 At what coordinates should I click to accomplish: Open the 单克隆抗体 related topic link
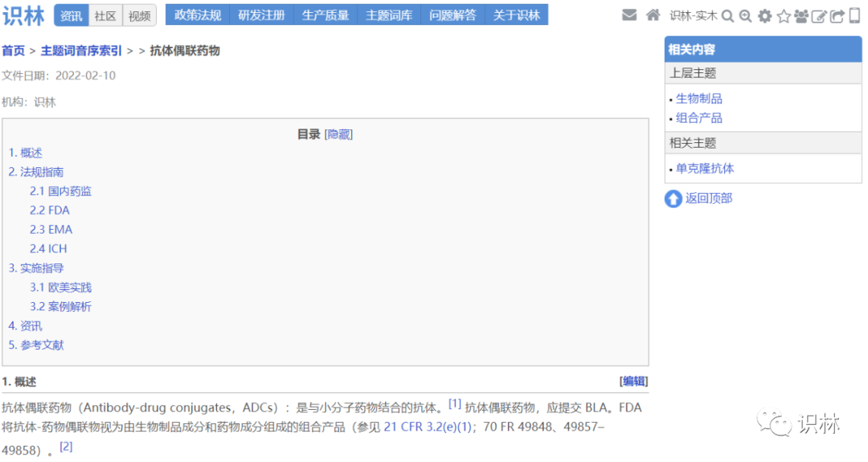(x=704, y=169)
